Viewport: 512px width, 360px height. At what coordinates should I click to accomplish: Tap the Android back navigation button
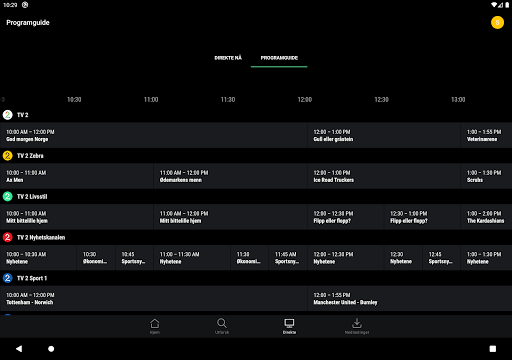(x=19, y=349)
